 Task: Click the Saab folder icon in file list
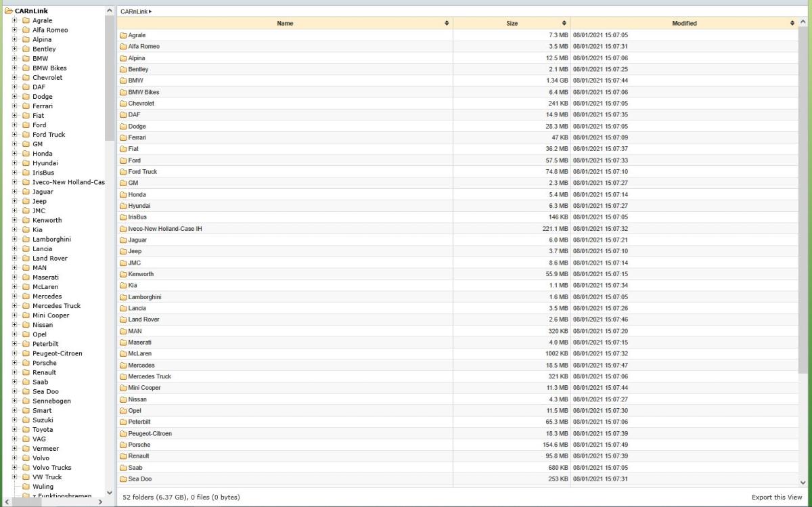coord(123,468)
